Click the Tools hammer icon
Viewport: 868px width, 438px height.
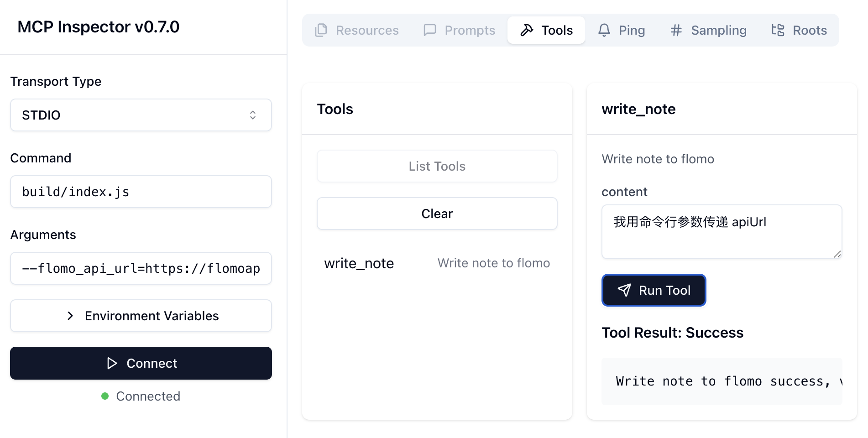[527, 30]
